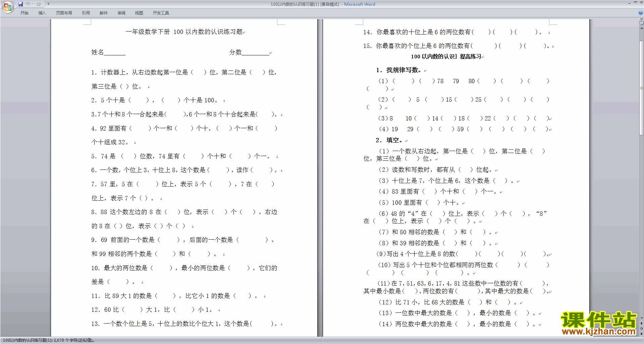The image size is (644, 344).
Task: Click the 姓名 blank line
Action: 115,53
